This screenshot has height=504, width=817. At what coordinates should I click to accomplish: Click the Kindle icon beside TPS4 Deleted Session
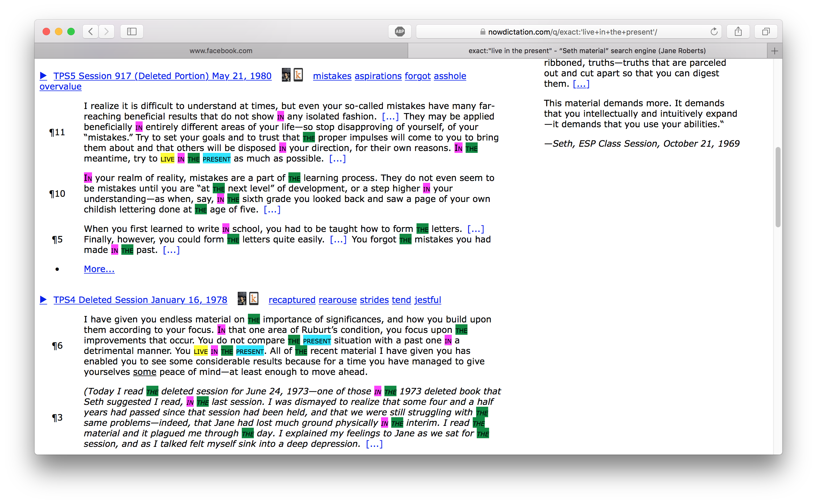tap(254, 299)
